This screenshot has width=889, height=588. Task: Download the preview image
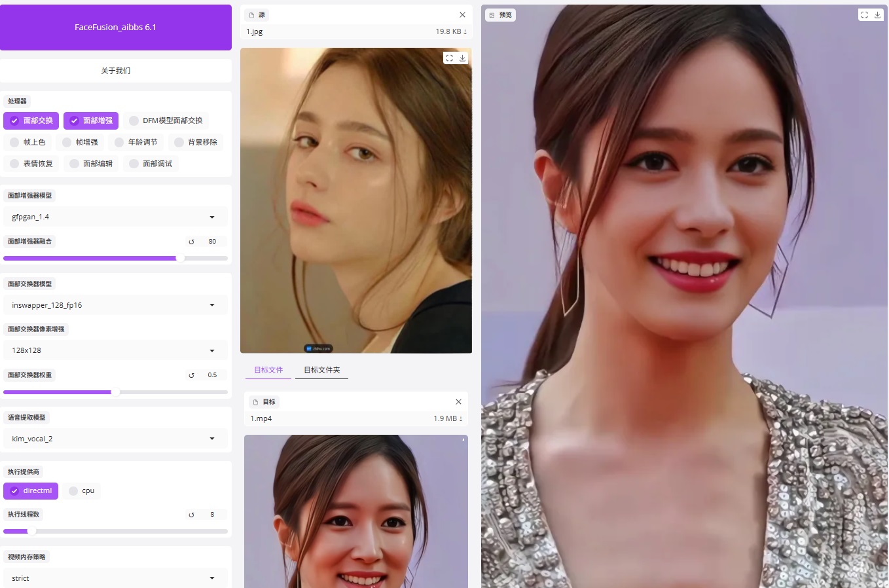(x=877, y=15)
